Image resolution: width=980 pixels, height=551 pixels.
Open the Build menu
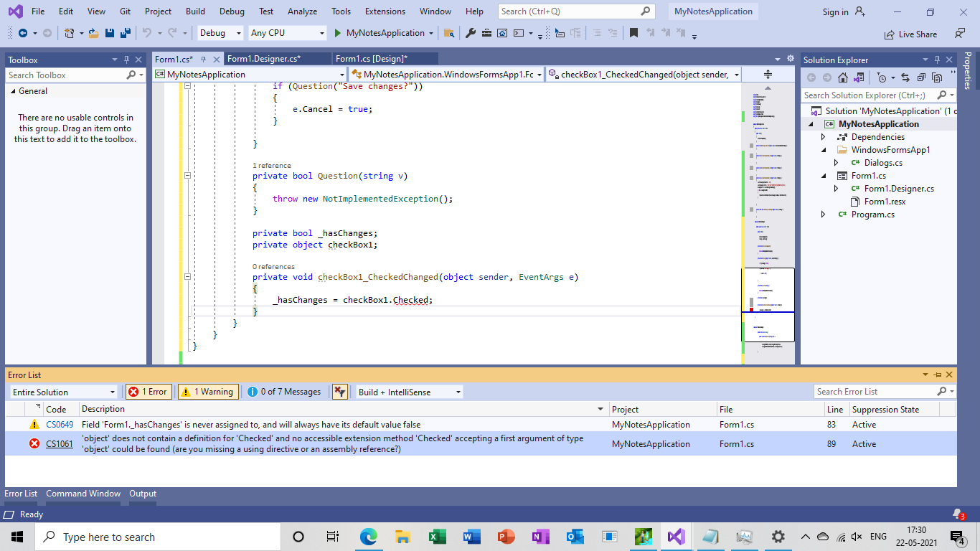195,11
